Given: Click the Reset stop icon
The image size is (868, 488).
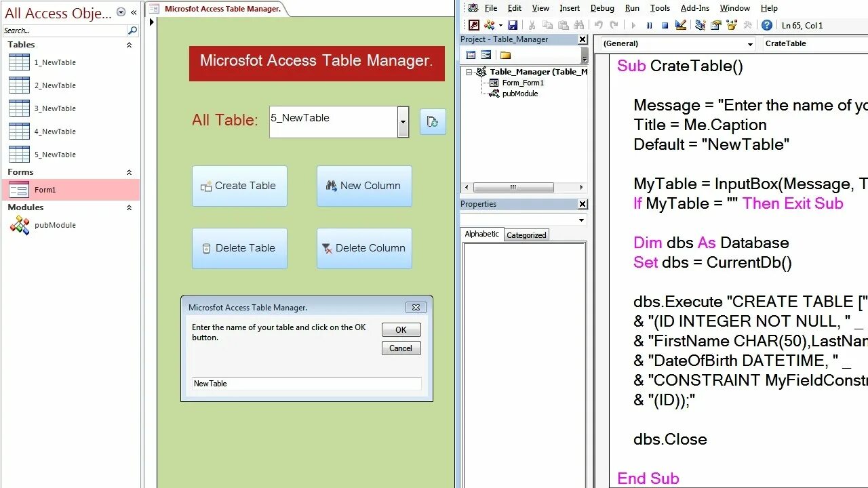Looking at the screenshot, I should [665, 25].
